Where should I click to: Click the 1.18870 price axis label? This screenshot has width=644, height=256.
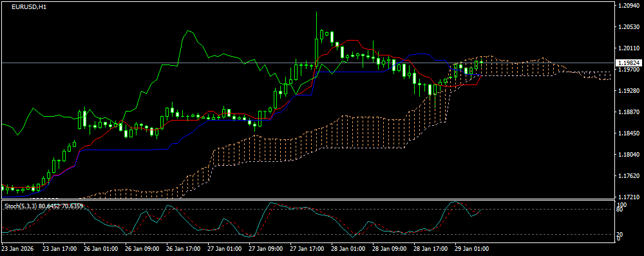point(629,112)
